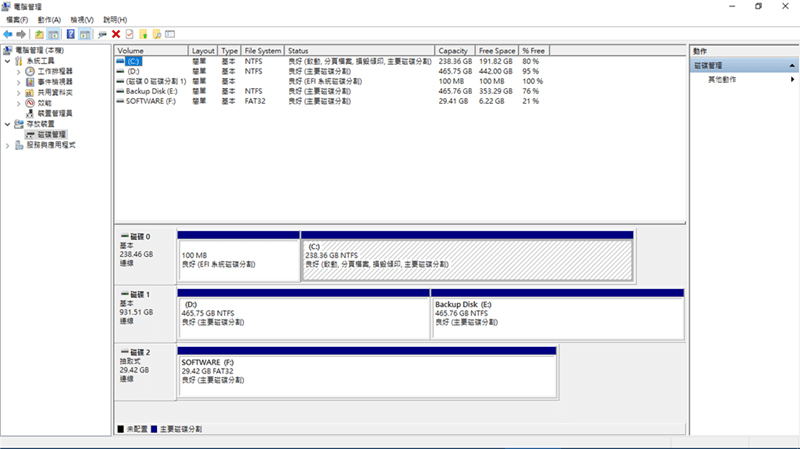This screenshot has height=449, width=800.
Task: Sort by the Volume column header
Action: point(152,51)
